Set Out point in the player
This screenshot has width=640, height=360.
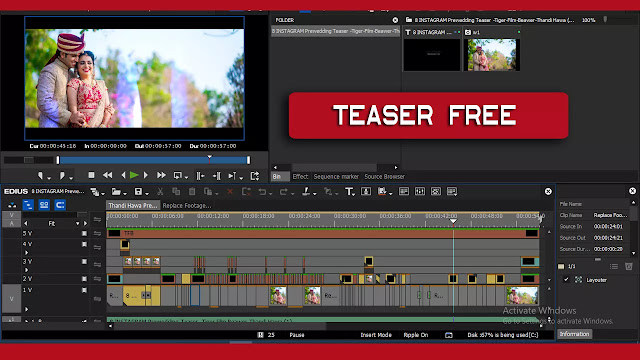[62, 176]
